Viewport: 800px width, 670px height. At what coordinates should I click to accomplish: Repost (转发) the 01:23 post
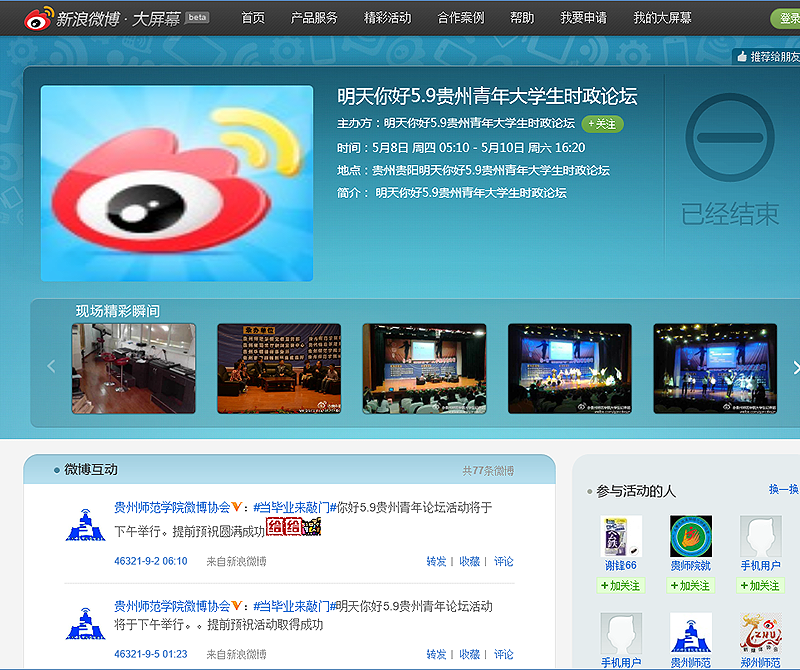coord(436,654)
